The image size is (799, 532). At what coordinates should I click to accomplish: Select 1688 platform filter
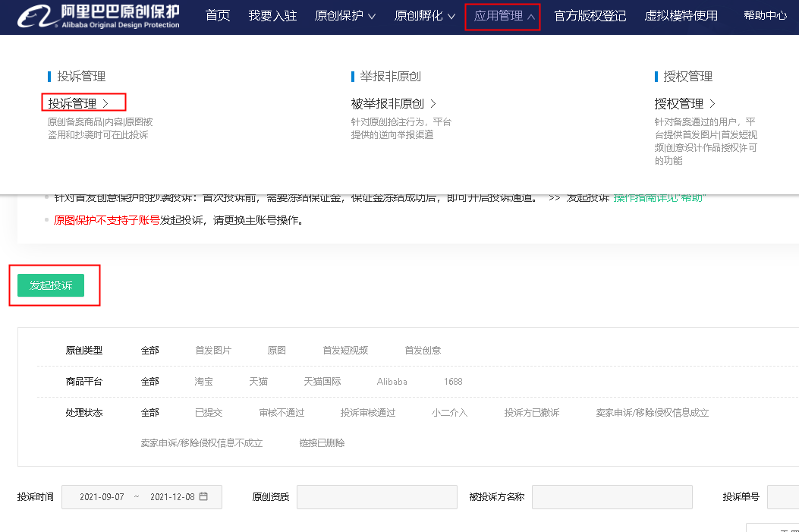pos(453,382)
